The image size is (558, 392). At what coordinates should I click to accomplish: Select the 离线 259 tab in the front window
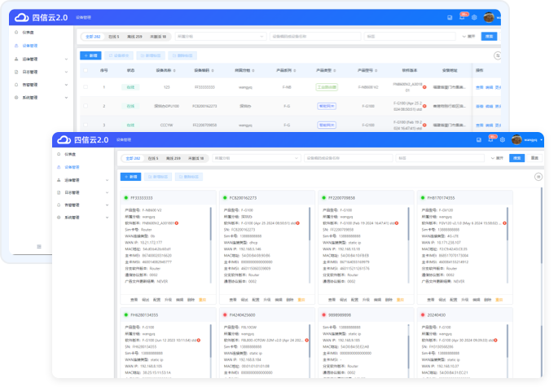pyautogui.click(x=174, y=158)
